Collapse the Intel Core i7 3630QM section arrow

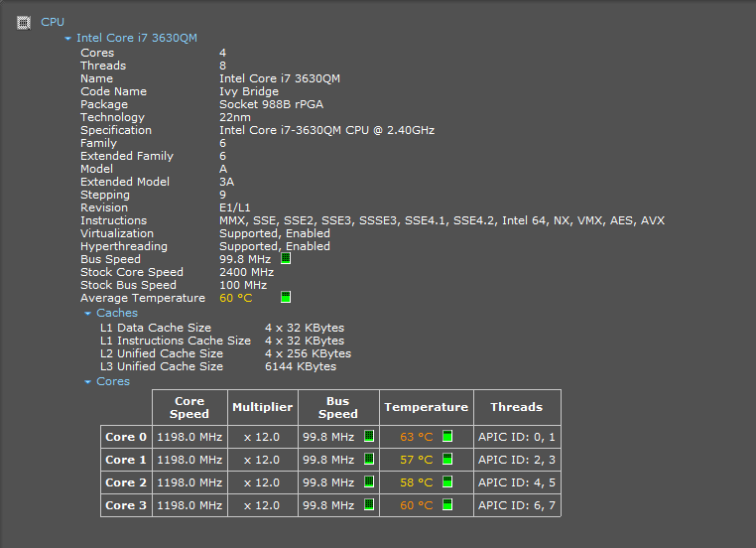67,39
